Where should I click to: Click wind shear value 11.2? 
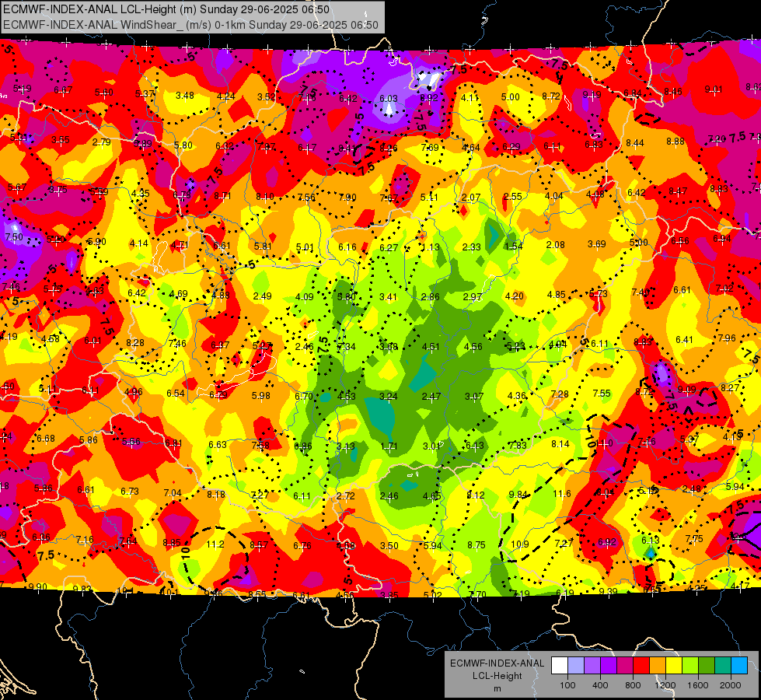click(215, 544)
